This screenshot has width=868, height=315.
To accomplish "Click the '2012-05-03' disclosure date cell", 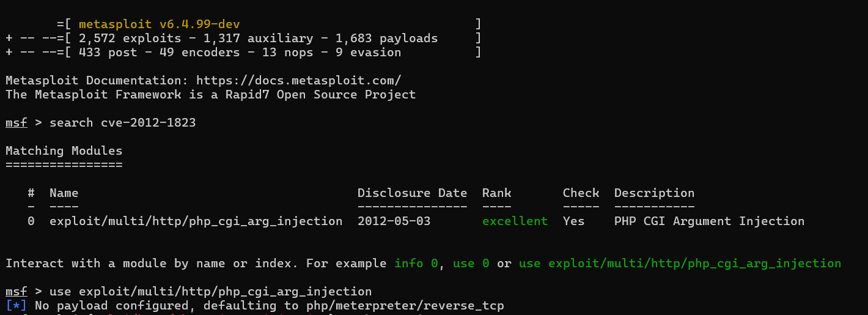I will click(x=394, y=221).
